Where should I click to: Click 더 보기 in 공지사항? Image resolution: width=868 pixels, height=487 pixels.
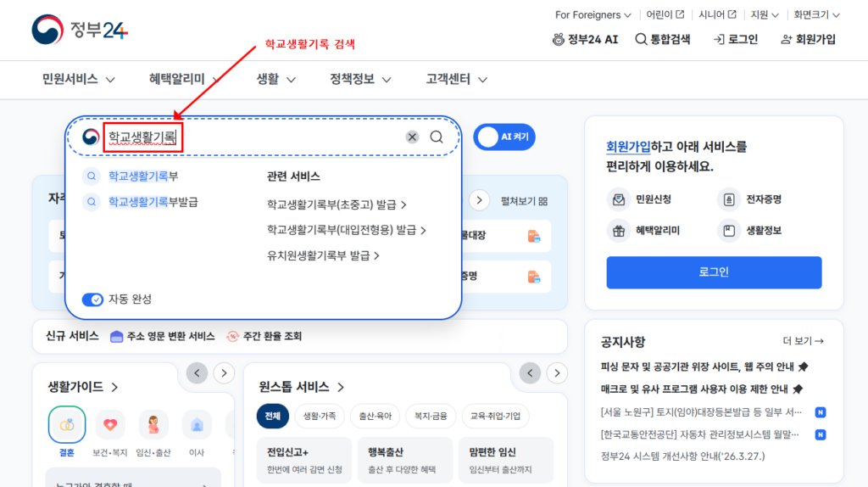coord(804,341)
